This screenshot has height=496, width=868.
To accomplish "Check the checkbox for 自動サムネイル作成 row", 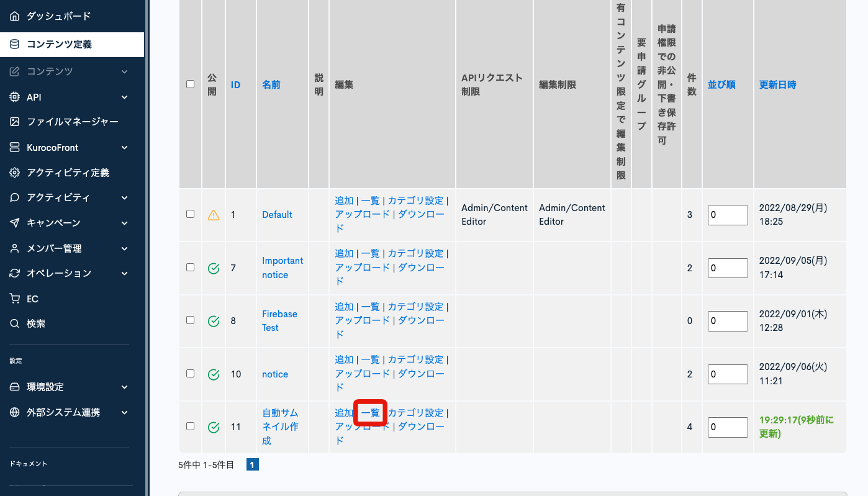I will click(191, 426).
